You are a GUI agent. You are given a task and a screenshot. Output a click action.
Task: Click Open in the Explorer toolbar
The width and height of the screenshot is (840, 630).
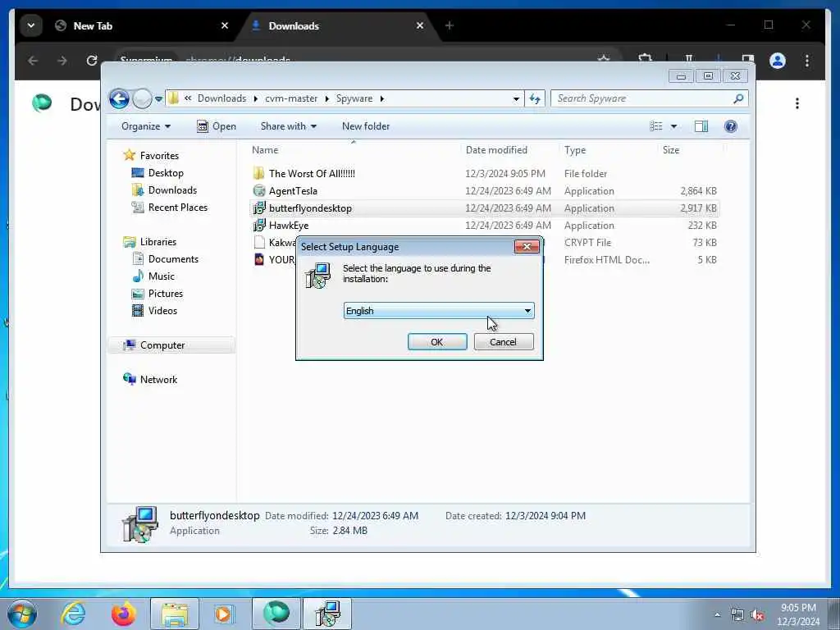(x=217, y=126)
